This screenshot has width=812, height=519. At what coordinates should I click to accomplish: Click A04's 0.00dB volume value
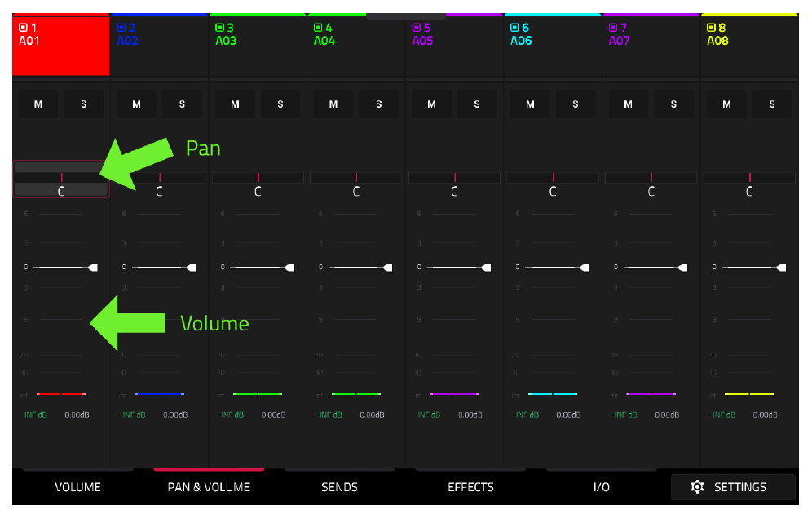tap(372, 415)
